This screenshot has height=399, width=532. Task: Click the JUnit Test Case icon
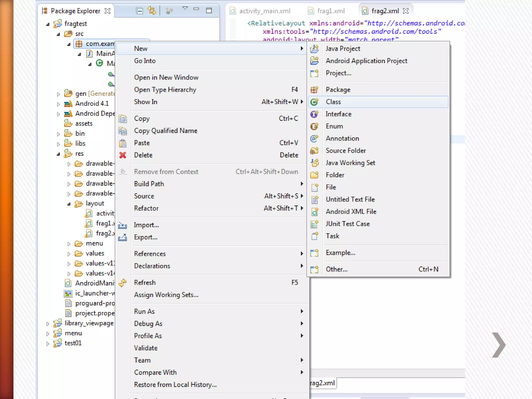click(x=315, y=224)
